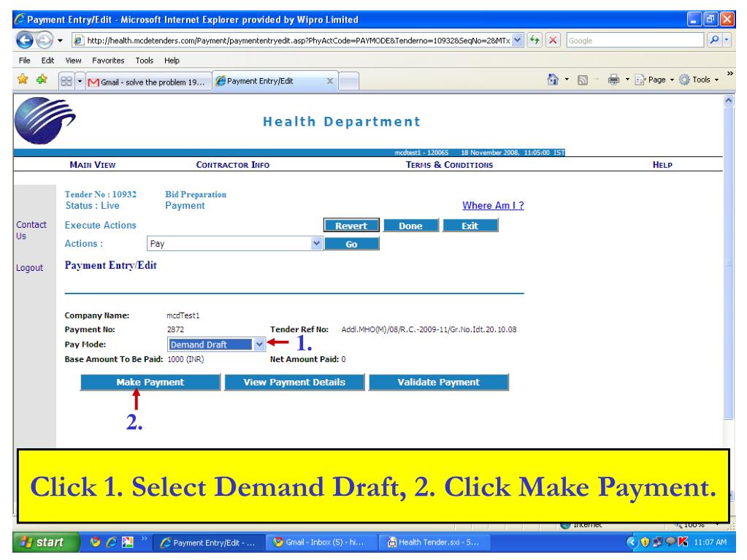
Task: Click the Validate Payment button
Action: coord(439,383)
